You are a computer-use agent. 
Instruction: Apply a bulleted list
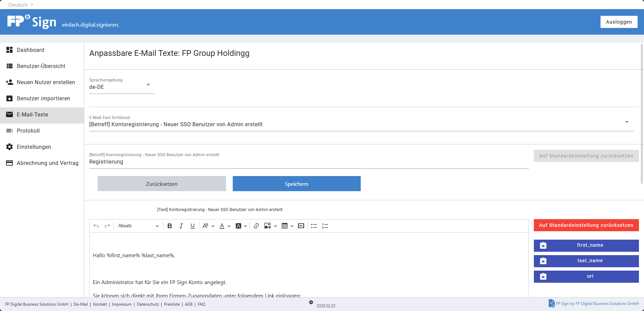tap(314, 226)
